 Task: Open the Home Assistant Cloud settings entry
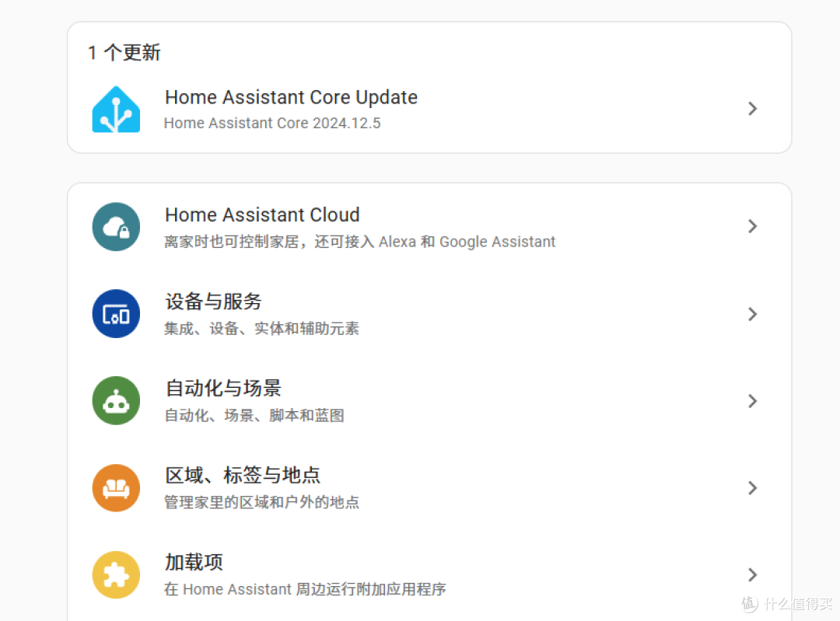click(429, 226)
